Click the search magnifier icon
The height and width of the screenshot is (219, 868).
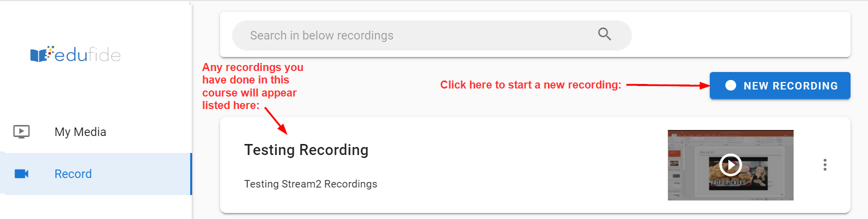tap(604, 34)
